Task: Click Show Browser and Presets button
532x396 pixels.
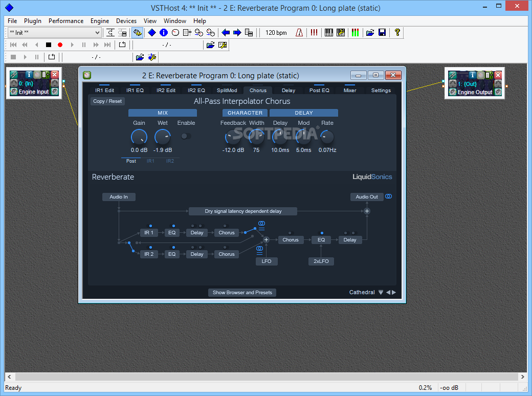Action: coord(242,293)
